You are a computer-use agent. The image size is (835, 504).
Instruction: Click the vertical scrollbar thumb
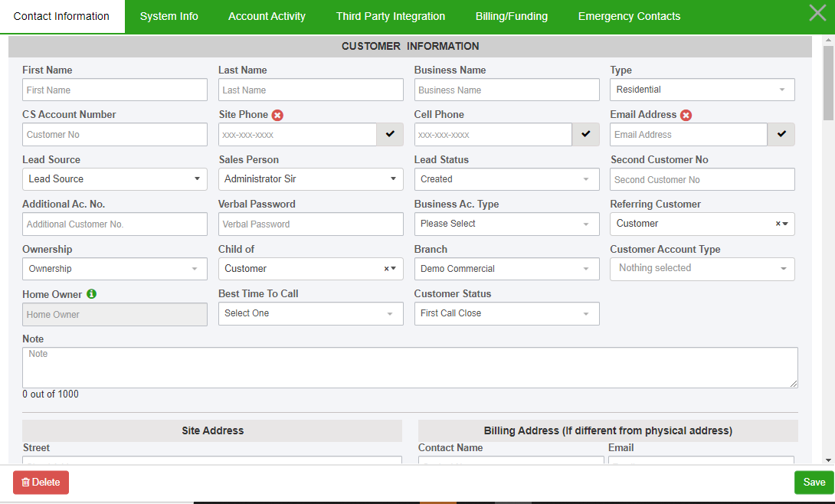coord(828,83)
